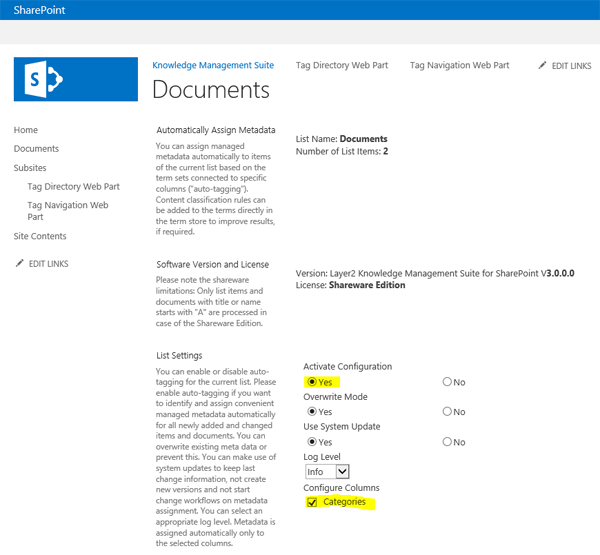Select No for Overwrite Mode
This screenshot has height=555, width=600.
(x=447, y=411)
